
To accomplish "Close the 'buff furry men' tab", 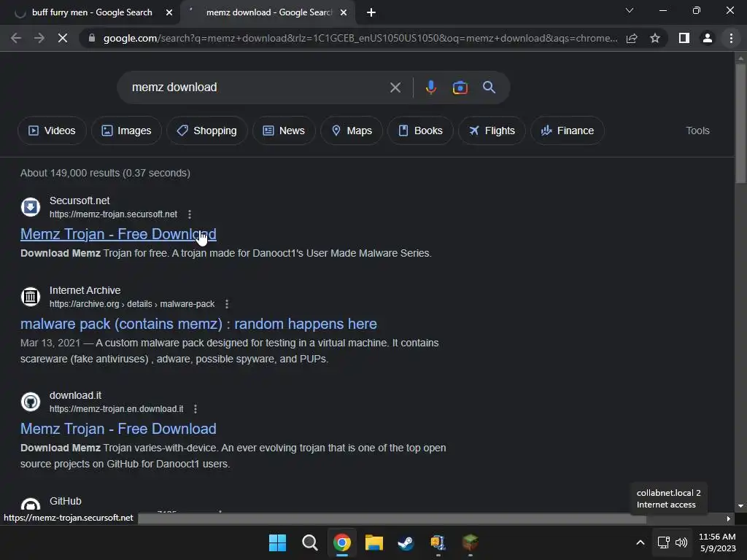I will 169,12.
